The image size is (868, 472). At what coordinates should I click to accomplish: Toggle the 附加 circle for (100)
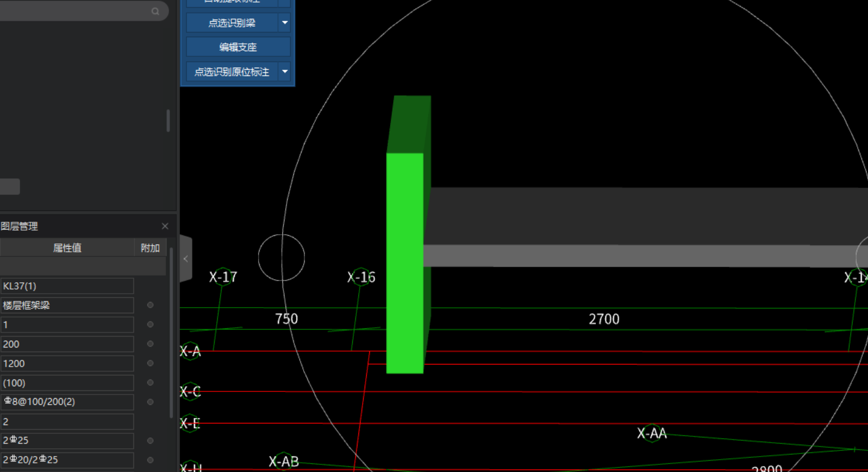(x=151, y=383)
